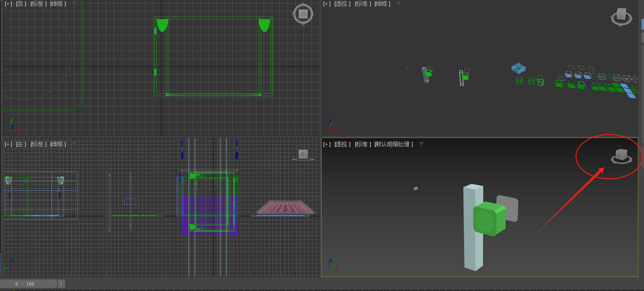Screen dimensions: 644x291
Task: Click the [标准] label in the active Perspective viewport
Action: click(x=362, y=144)
